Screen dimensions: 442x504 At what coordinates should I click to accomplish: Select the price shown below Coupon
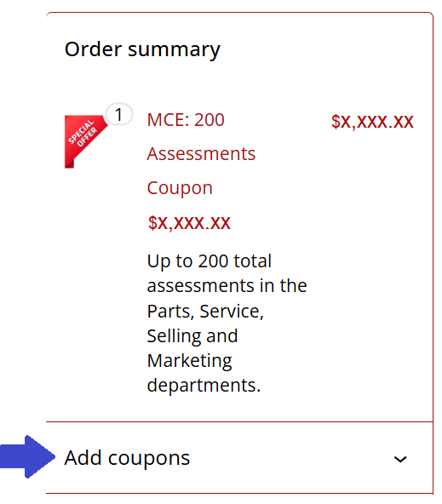point(189,223)
